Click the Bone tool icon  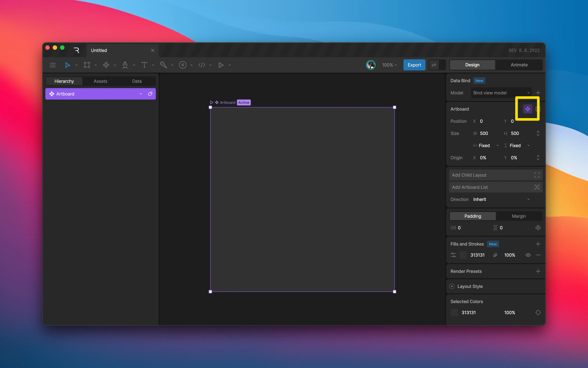pyautogui.click(x=163, y=65)
